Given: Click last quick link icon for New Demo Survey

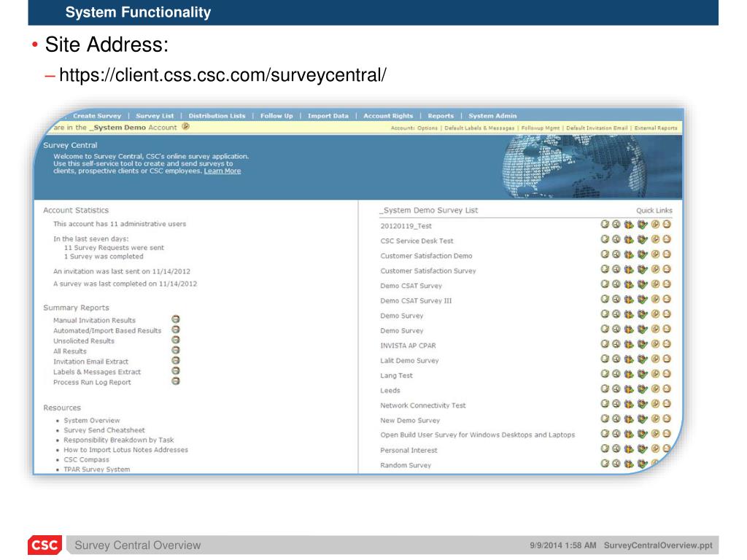Looking at the screenshot, I should 667,419.
